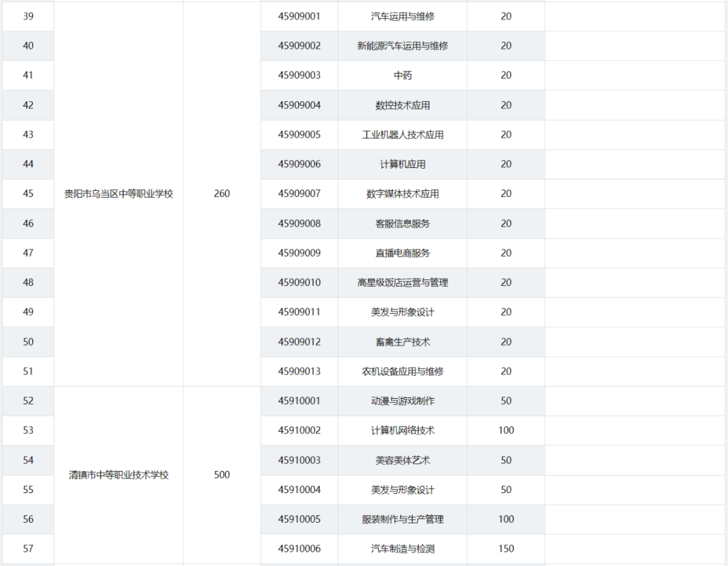
Task: Select major code 45909004
Action: [299, 105]
